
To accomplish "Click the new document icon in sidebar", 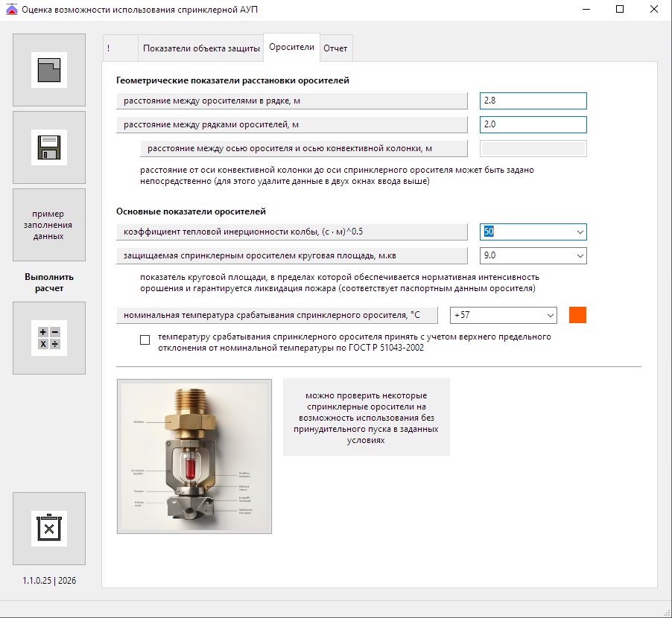I will click(x=49, y=70).
